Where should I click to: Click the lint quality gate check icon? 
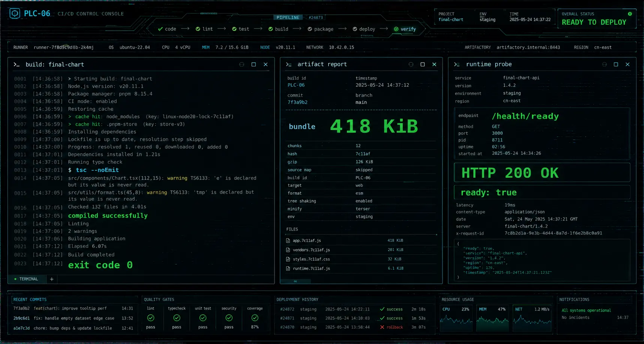click(x=151, y=318)
